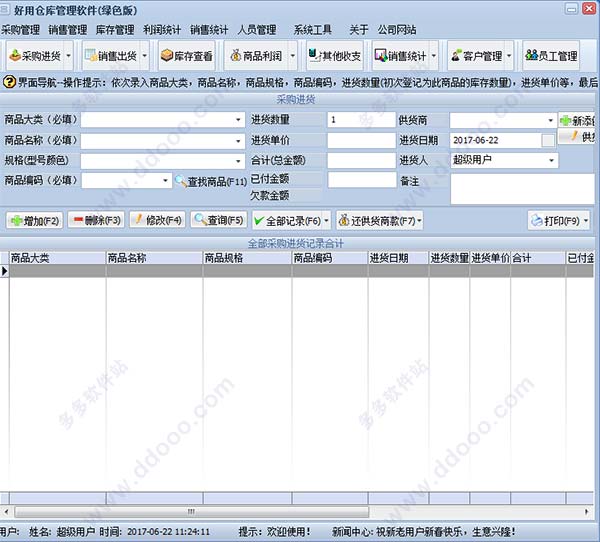Open 关于 menu
Image resolution: width=600 pixels, height=542 pixels.
[359, 29]
